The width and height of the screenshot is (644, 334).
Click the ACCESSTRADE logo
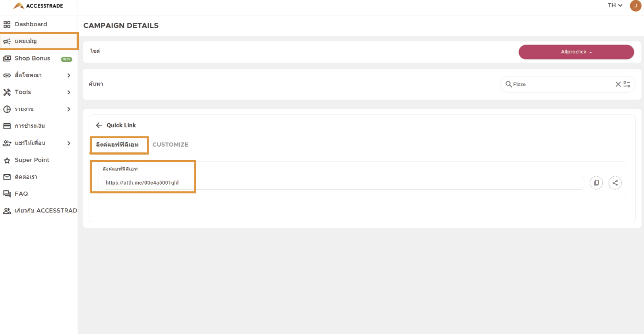[38, 6]
